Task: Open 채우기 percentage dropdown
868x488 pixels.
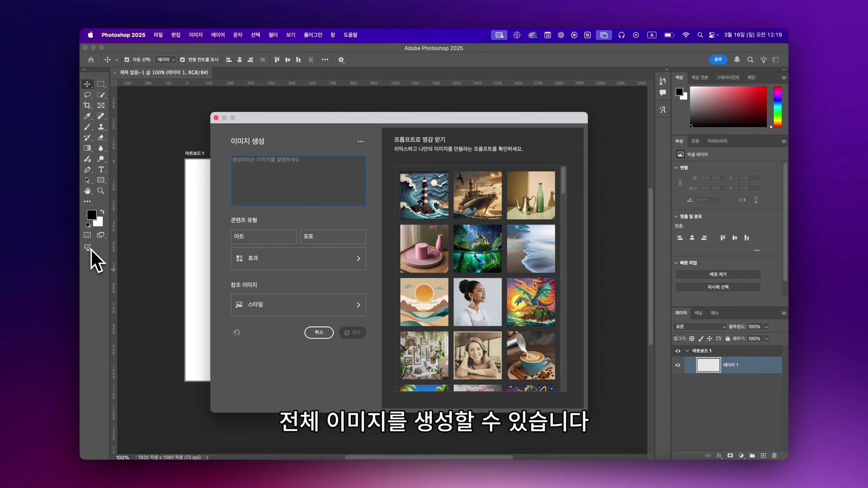Action: (766, 339)
